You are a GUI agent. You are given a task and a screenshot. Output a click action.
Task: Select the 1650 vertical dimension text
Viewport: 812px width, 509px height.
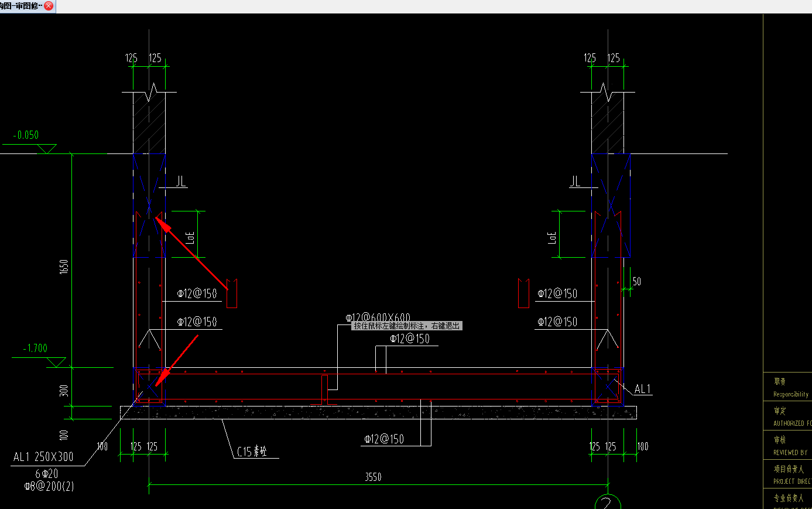(64, 267)
